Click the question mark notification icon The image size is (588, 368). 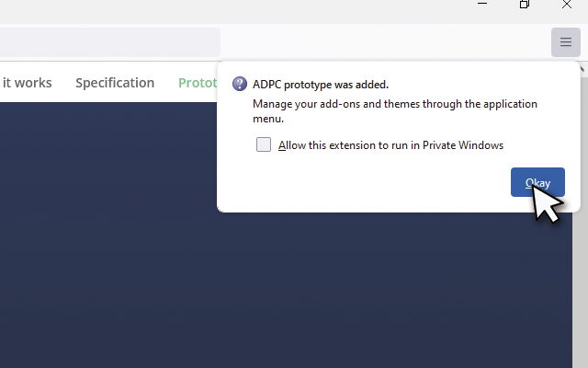pos(240,84)
